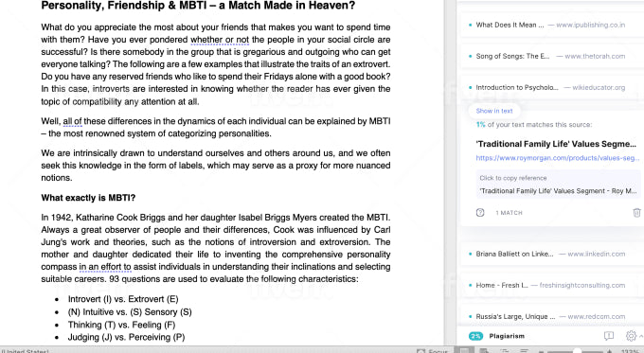Click bullet 'Thinking (T) vs. Feeling (F)'

pos(121,325)
